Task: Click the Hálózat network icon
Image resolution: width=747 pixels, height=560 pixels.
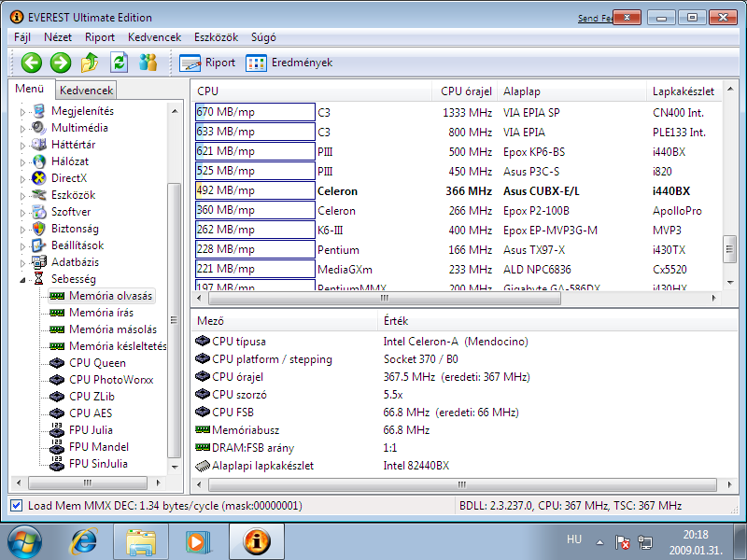Action: coord(39,161)
